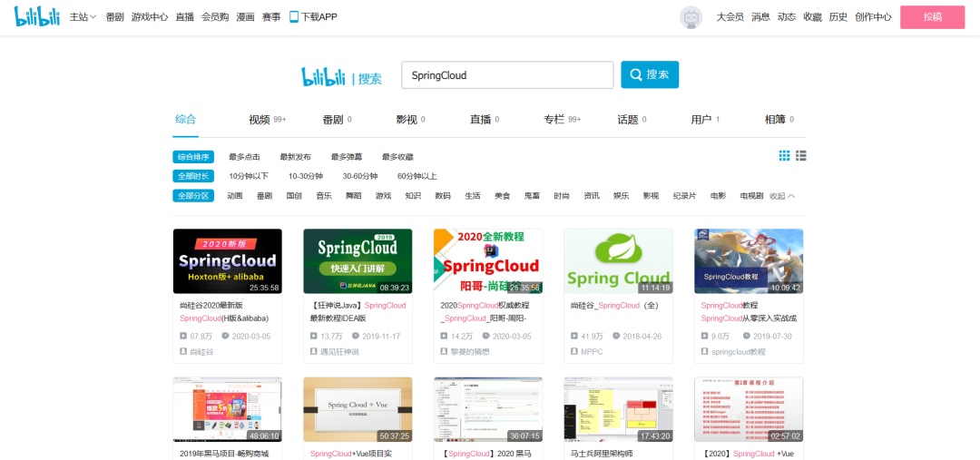Click the pink 投稿 button
This screenshot has height=460, width=980.
pos(932,16)
